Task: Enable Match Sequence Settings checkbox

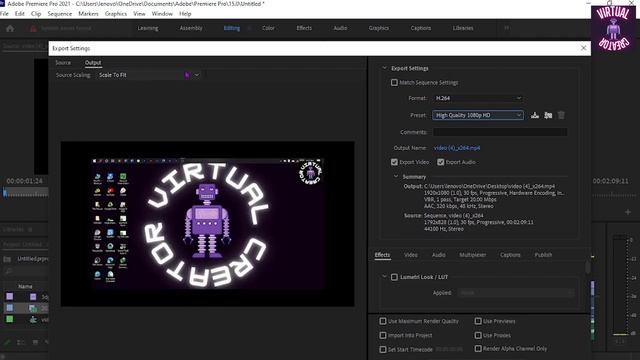Action: point(394,82)
